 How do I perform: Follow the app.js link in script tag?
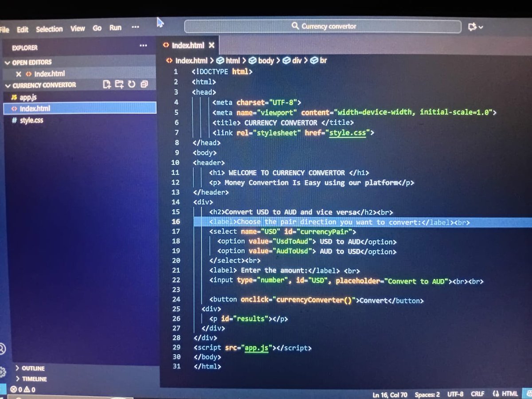(257, 348)
